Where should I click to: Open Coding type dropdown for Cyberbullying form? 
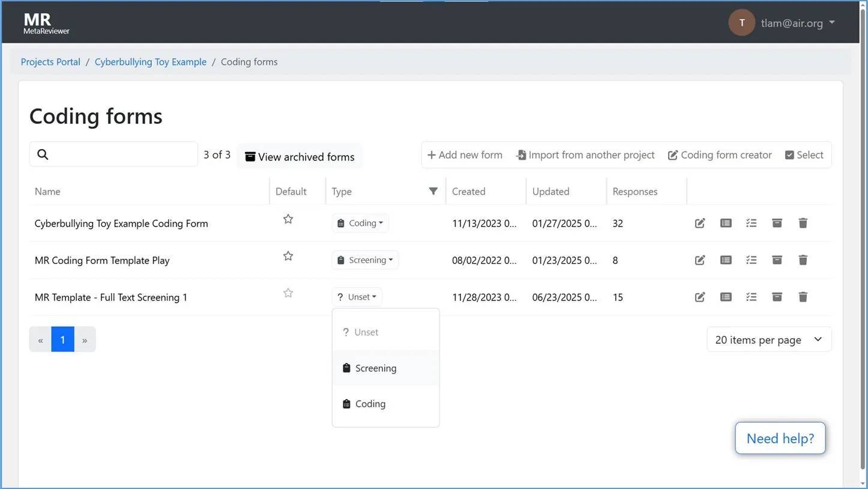[x=360, y=223]
